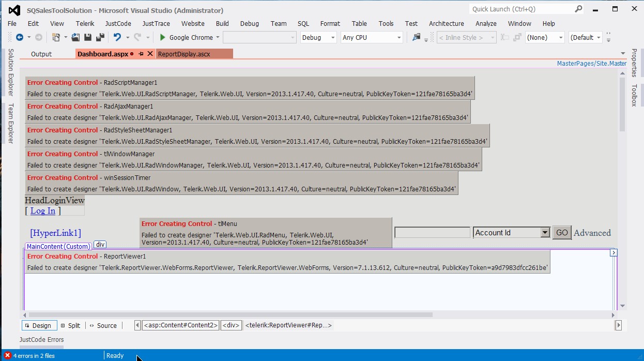Click the Google Chrome run button

click(186, 37)
